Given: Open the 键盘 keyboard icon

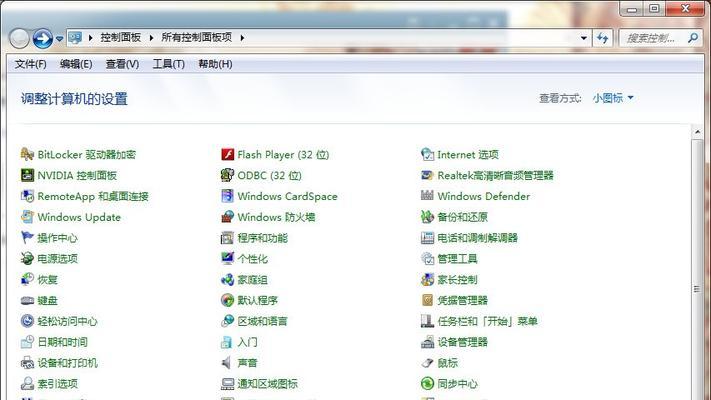Looking at the screenshot, I should (x=27, y=301).
